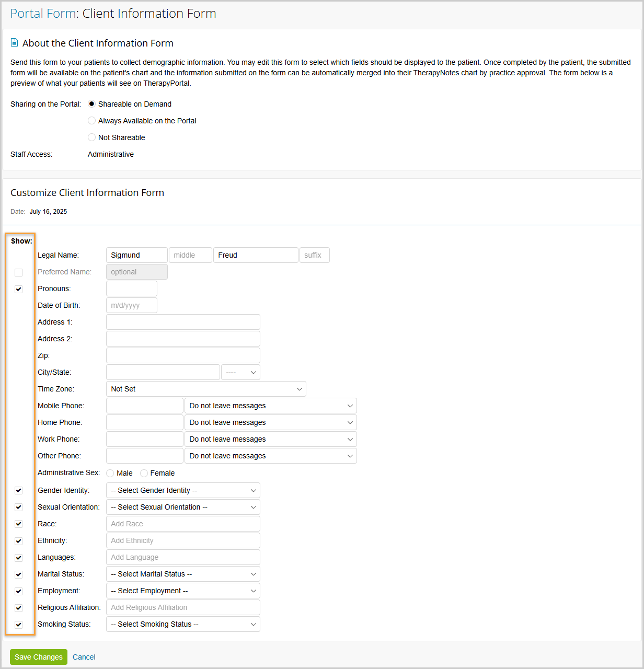Toggle the Gender Identity show checkbox

(x=19, y=490)
